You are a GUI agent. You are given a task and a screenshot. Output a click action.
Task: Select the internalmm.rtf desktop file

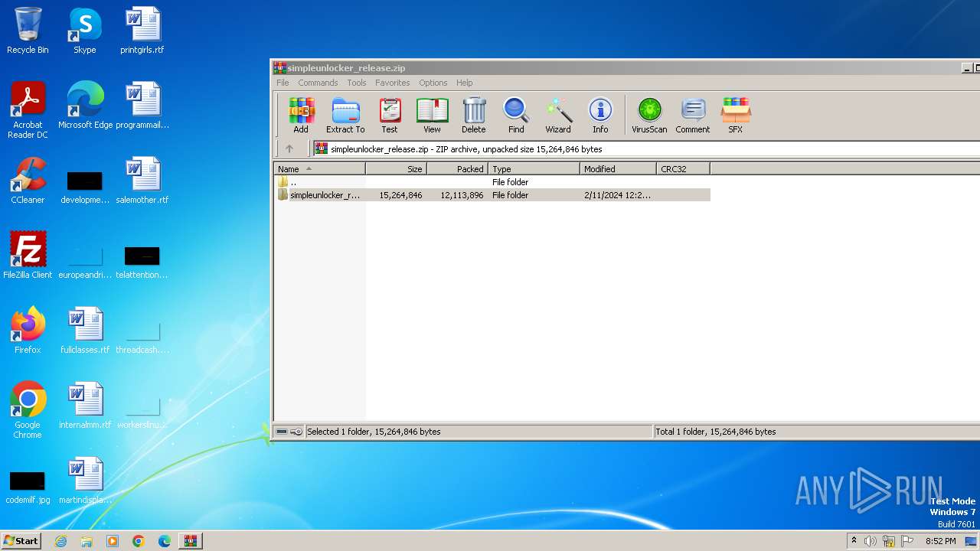[85, 406]
